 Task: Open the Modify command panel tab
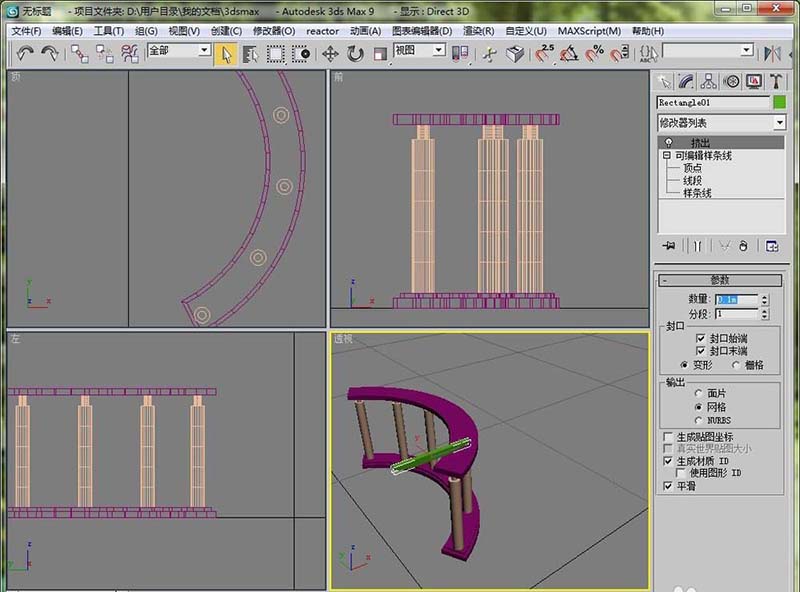coord(686,82)
